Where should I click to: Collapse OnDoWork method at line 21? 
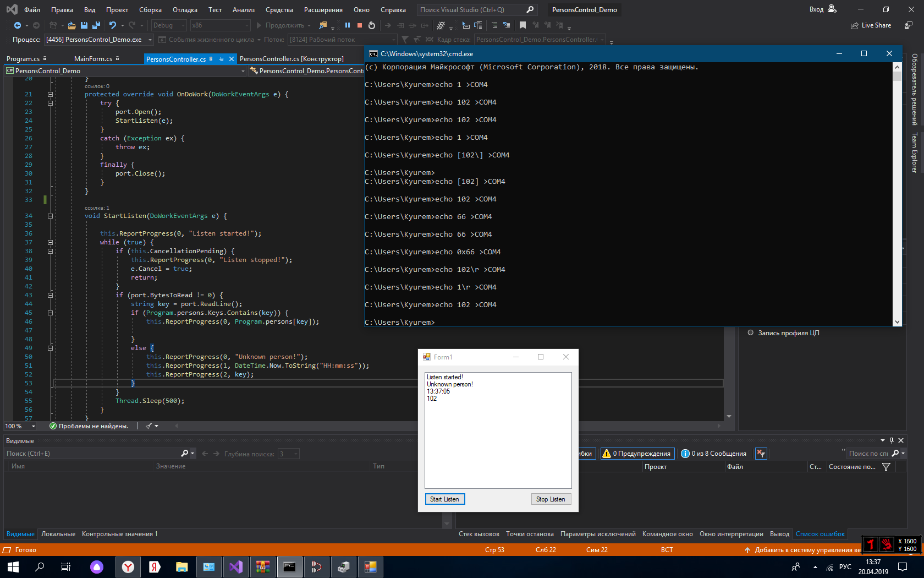[x=50, y=94]
